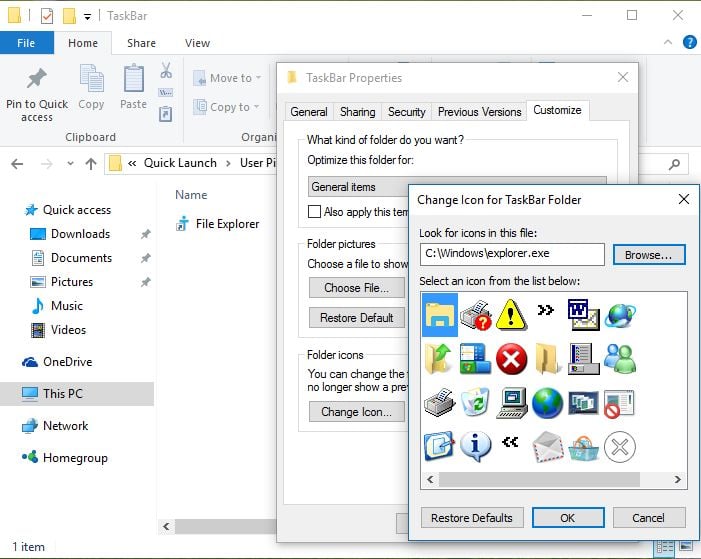The width and height of the screenshot is (701, 559).
Task: Select the recycle bin icon
Action: [475, 402]
